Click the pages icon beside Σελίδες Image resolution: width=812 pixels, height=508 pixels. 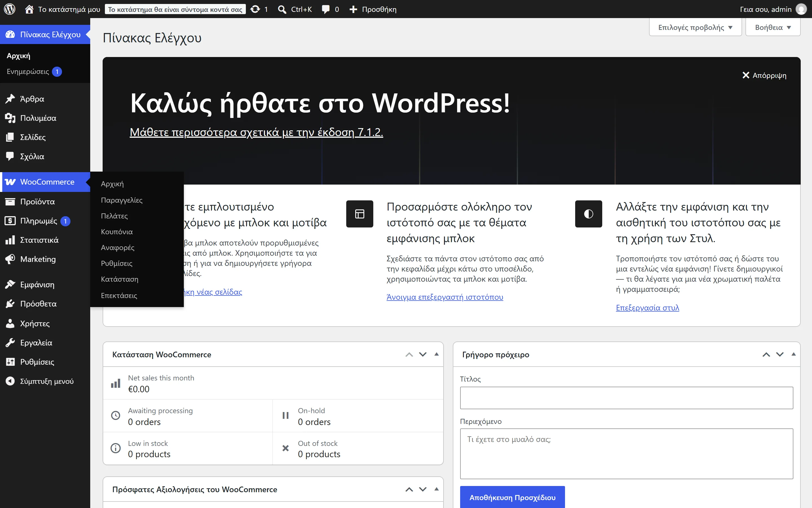pyautogui.click(x=10, y=137)
